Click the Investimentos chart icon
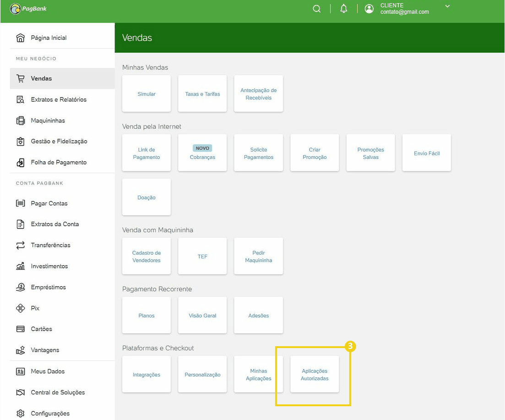Screen dimensions: 505x420 click(20, 266)
